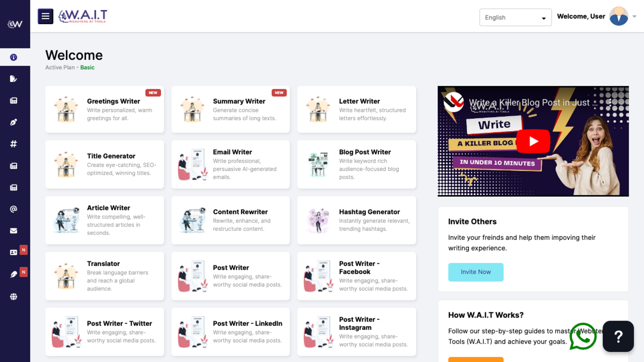Open the WhatsApp chat icon
644x362 pixels.
[583, 336]
